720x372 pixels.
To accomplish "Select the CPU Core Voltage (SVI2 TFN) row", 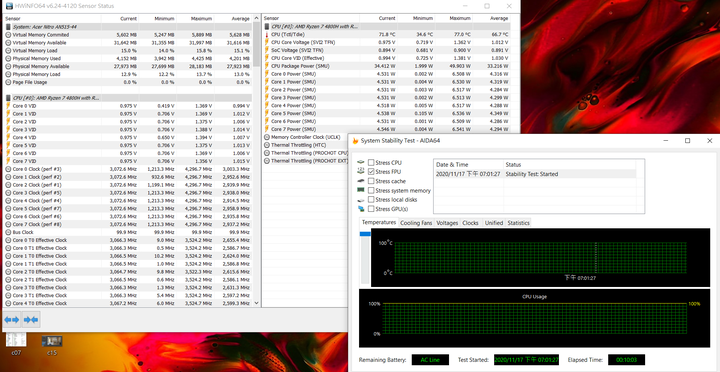I will pos(387,42).
